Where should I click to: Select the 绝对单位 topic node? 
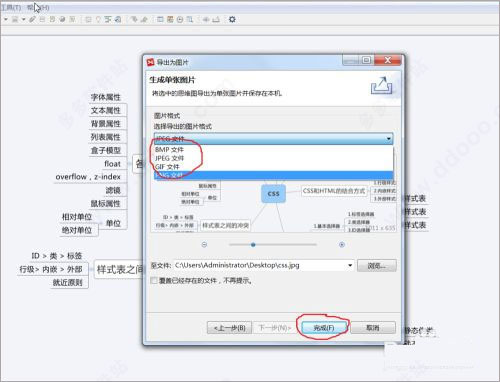pyautogui.click(x=77, y=230)
